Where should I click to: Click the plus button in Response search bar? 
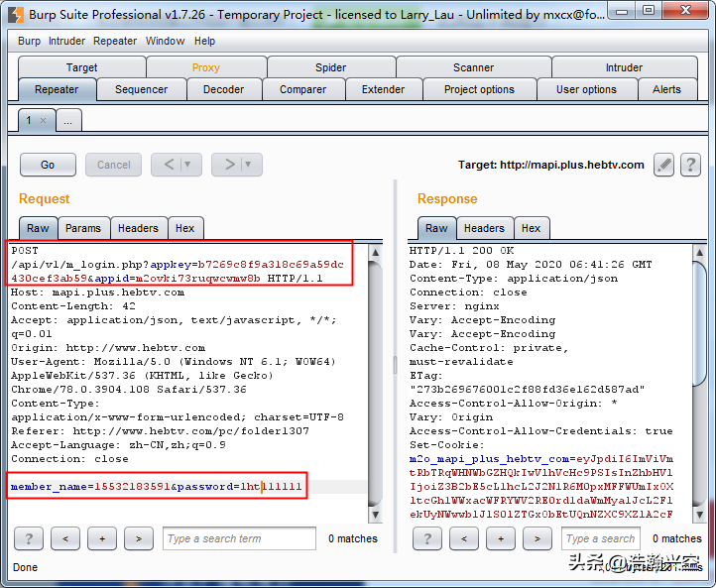pyautogui.click(x=501, y=538)
